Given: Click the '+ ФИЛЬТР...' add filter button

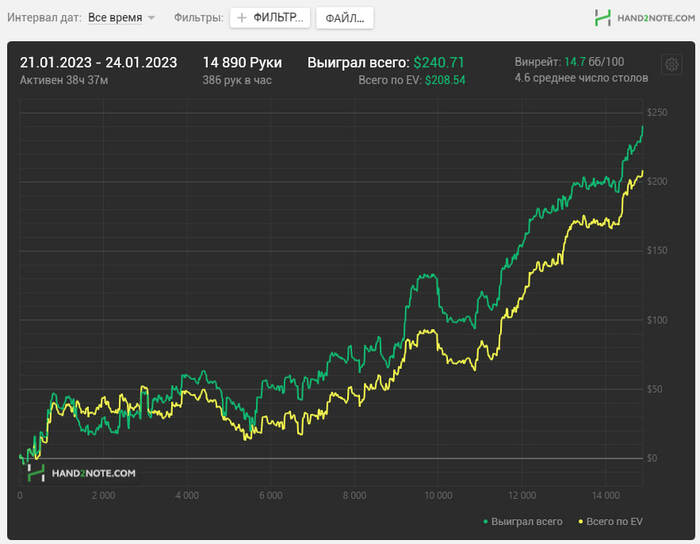Looking at the screenshot, I should point(270,18).
